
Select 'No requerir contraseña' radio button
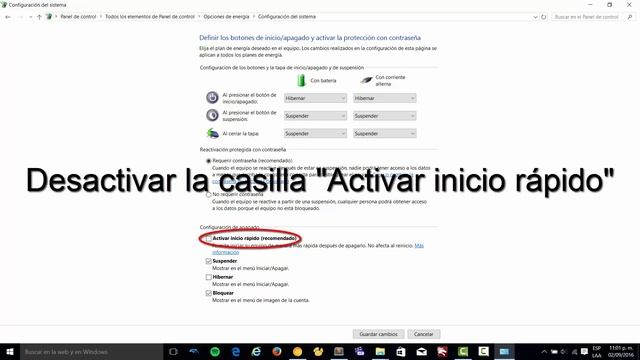(x=209, y=195)
